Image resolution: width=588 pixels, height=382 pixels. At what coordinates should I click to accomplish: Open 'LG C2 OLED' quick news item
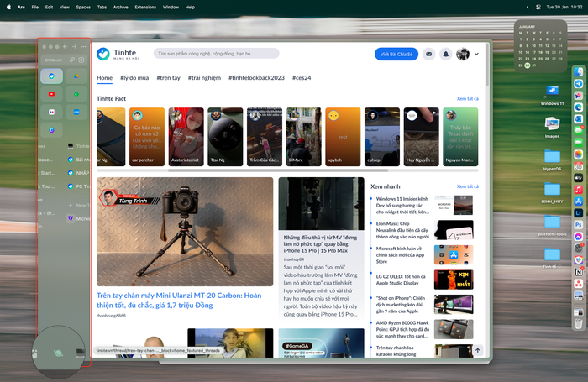click(401, 280)
